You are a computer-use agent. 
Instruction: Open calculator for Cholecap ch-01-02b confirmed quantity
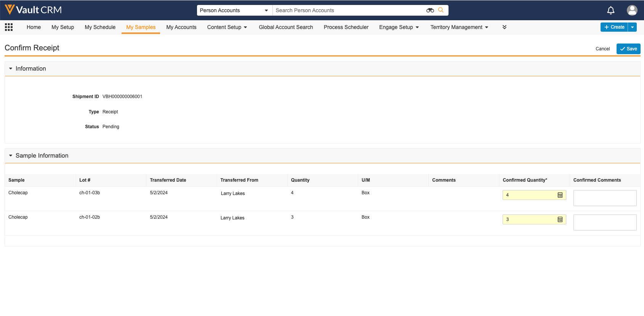[560, 219]
